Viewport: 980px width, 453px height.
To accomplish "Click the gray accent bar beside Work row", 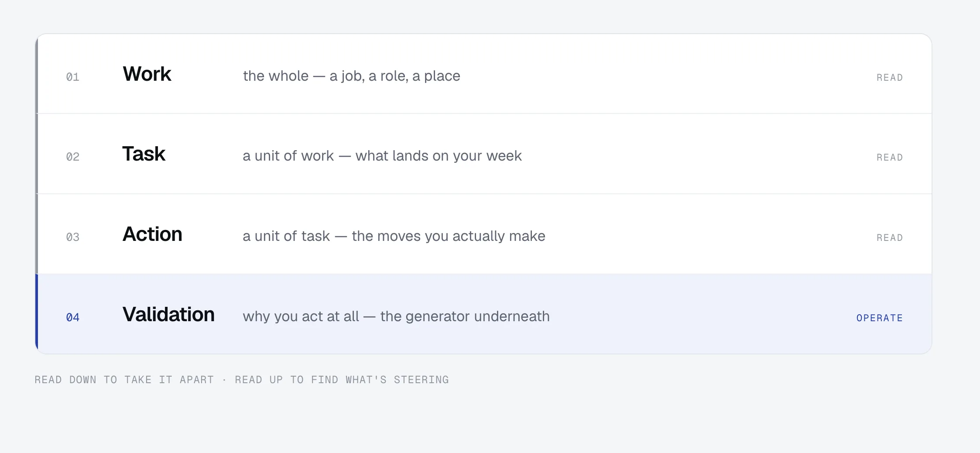I will click(37, 74).
